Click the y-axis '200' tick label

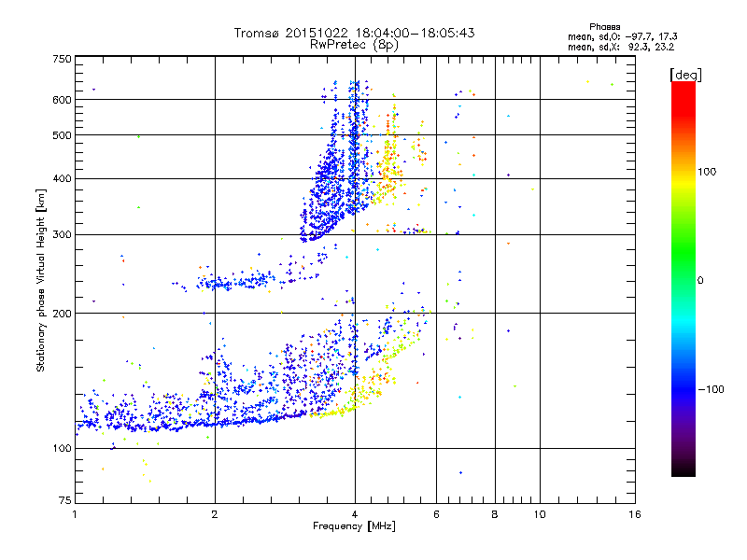point(62,314)
